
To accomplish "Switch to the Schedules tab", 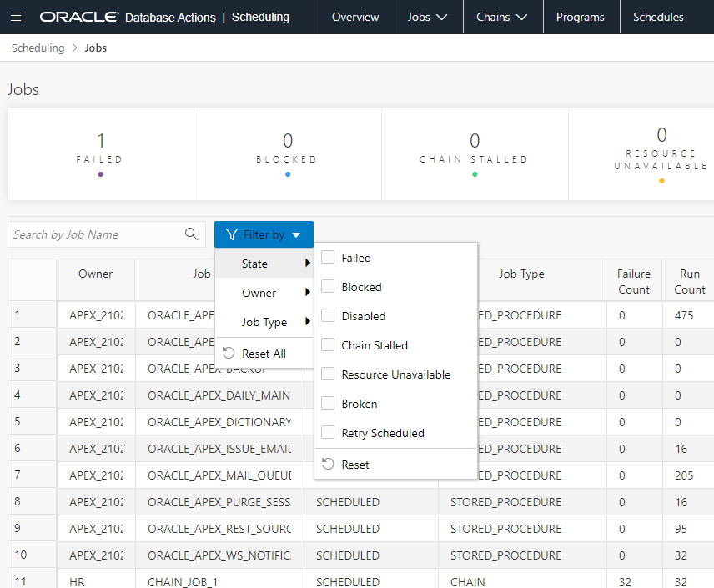I will tap(658, 17).
